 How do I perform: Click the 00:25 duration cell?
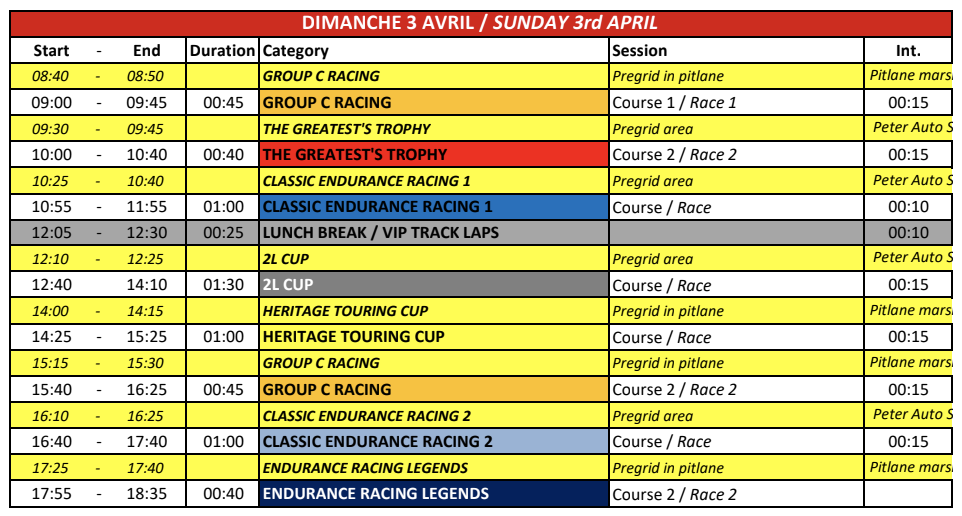click(223, 233)
